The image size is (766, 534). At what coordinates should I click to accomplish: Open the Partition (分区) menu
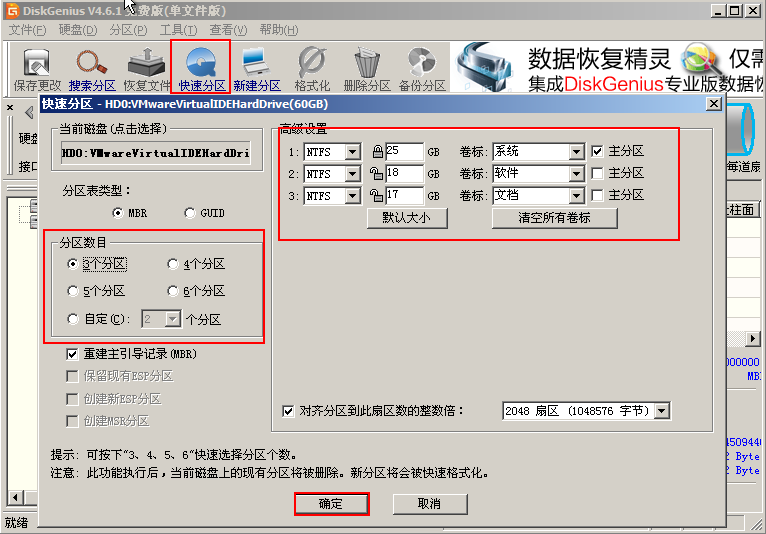point(128,30)
